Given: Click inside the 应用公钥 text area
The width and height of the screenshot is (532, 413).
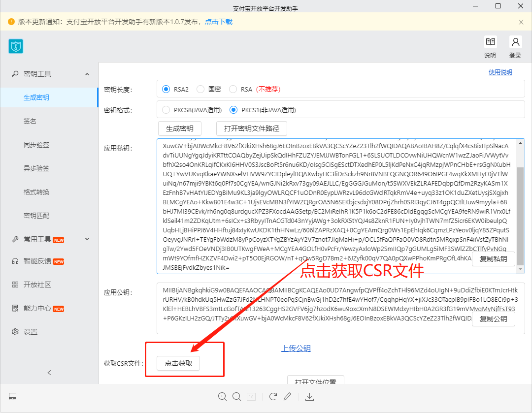Looking at the screenshot, I should 341,309.
